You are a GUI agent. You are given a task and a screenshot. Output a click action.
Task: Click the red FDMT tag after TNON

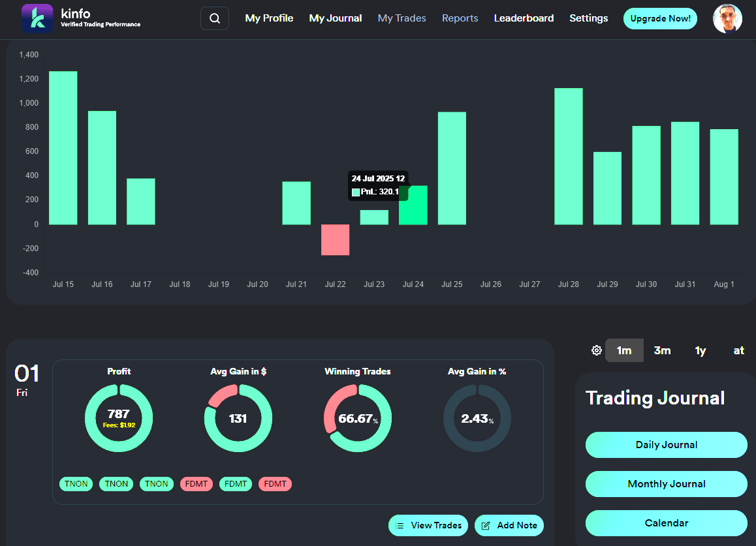197,484
